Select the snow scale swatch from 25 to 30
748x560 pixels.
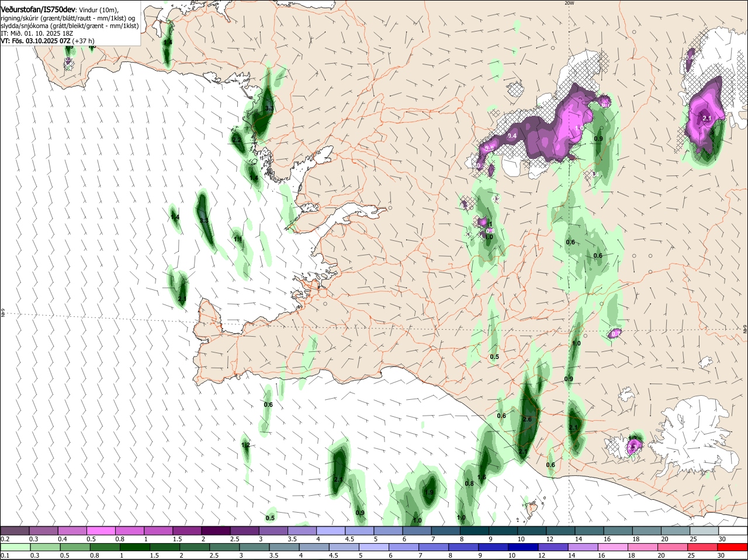pos(704,531)
